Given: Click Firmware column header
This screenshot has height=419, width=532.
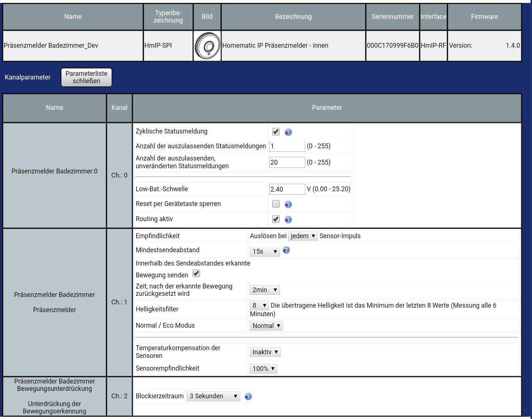Looking at the screenshot, I should click(484, 17).
